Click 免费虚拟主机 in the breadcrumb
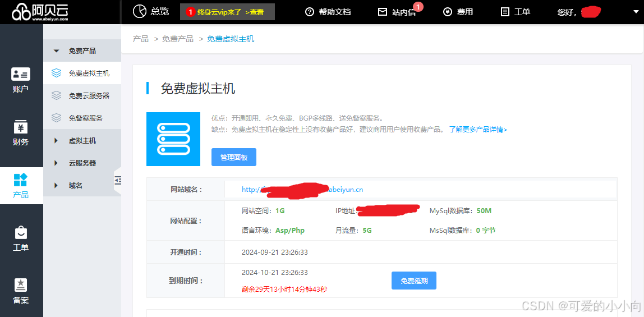Screen dimensions: 644x317 [231, 39]
